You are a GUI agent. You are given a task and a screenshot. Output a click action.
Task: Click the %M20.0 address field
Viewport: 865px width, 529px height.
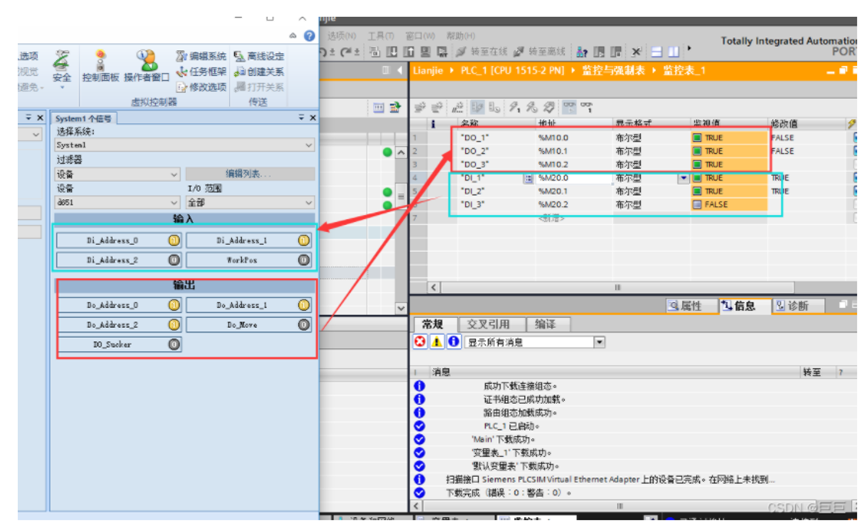point(574,178)
